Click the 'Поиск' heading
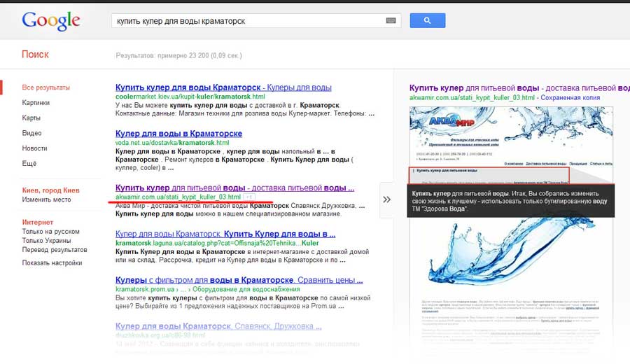This screenshot has height=364, width=630. point(35,54)
